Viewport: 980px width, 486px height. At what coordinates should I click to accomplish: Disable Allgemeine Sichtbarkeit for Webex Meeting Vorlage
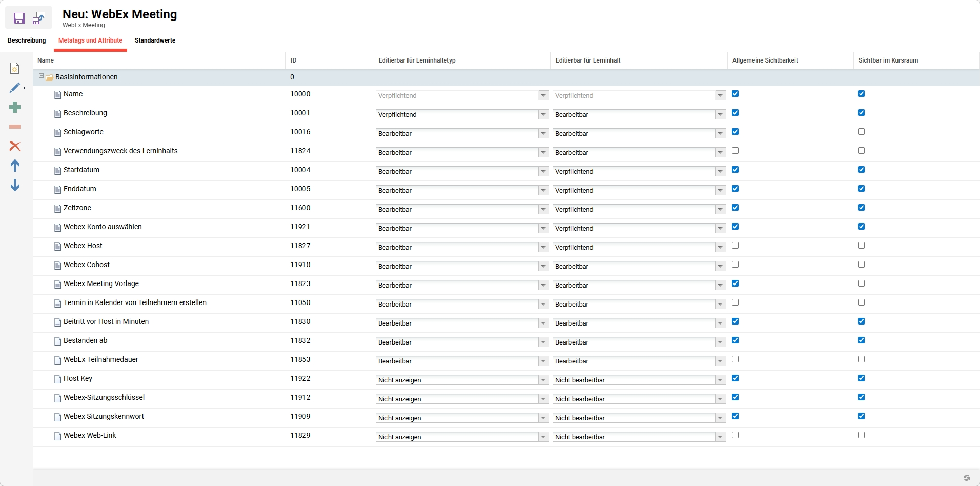pyautogui.click(x=736, y=283)
